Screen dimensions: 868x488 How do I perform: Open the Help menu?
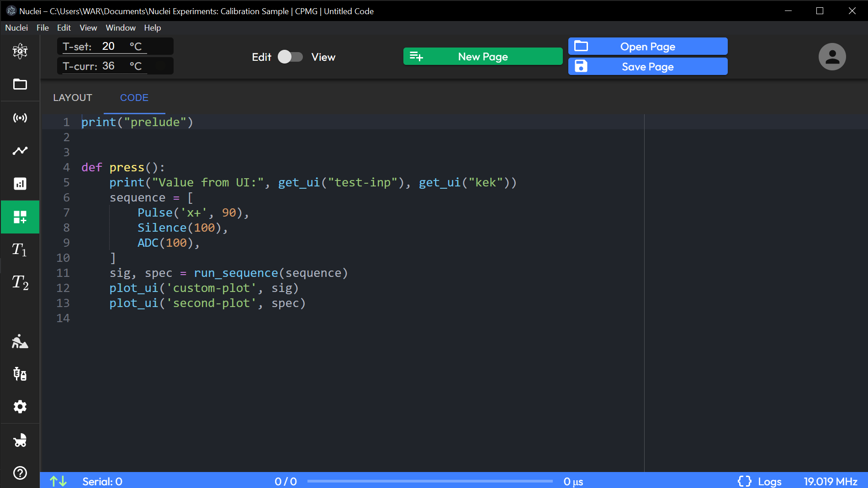(x=153, y=28)
